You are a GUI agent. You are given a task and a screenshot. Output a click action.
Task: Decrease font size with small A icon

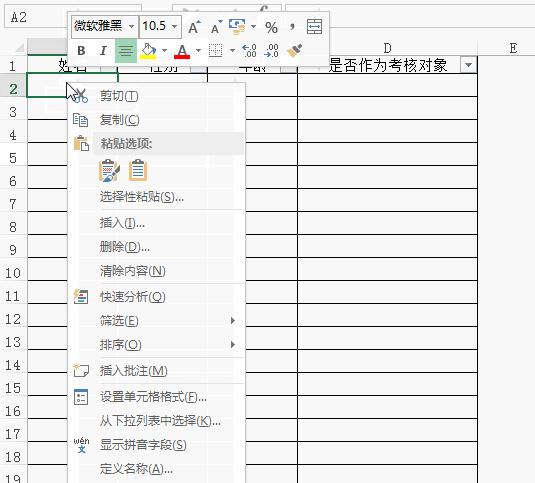(x=216, y=27)
